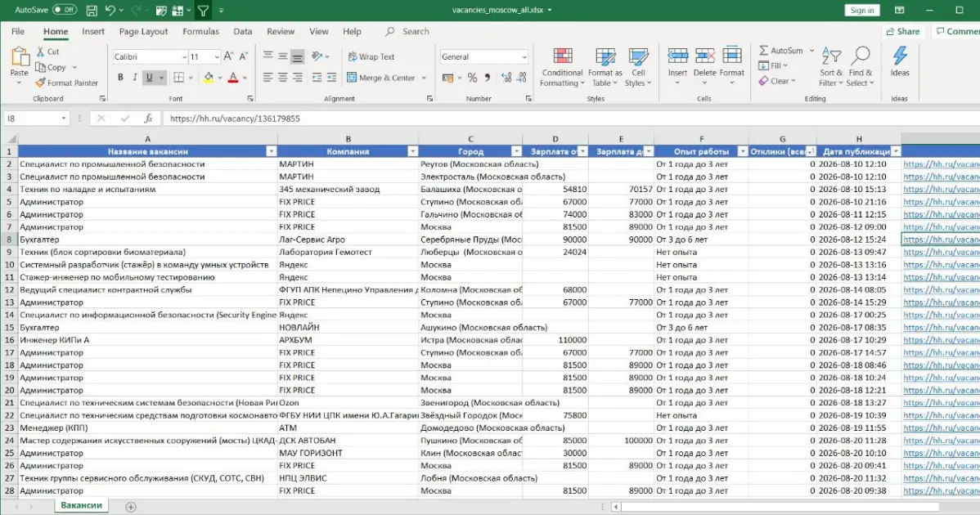Viewport: 980px width, 515px height.
Task: Click the Align Left icon
Action: 267,78
